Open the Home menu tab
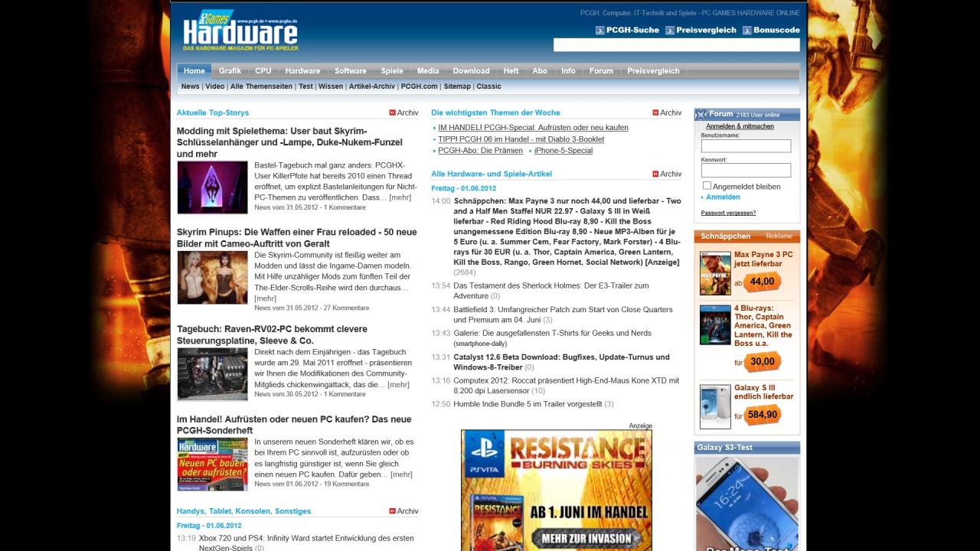 coord(194,71)
